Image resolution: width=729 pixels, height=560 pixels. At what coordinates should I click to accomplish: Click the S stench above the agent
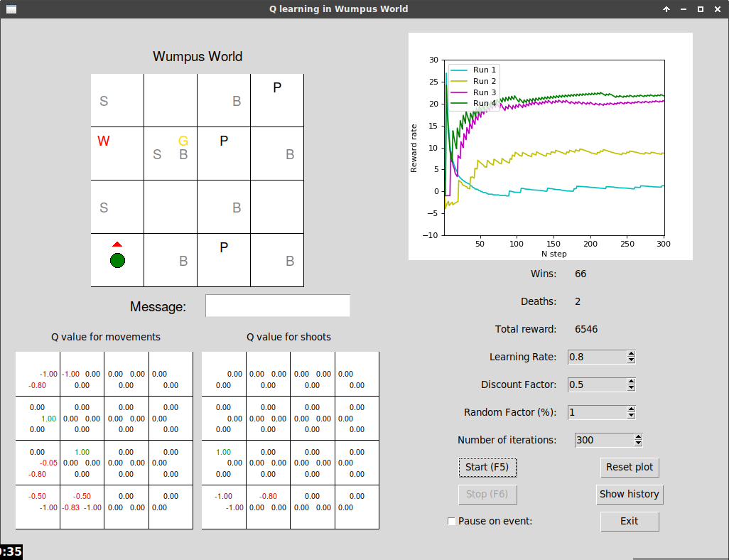104,208
